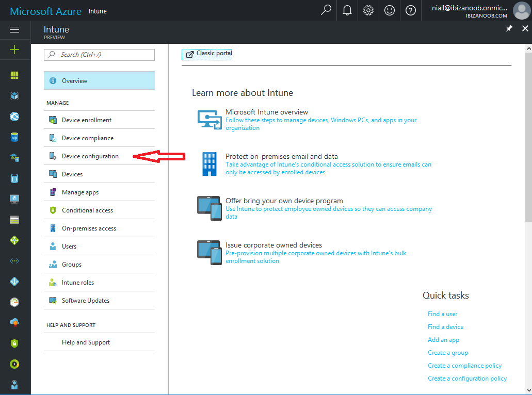Open On-premises access

point(99,228)
